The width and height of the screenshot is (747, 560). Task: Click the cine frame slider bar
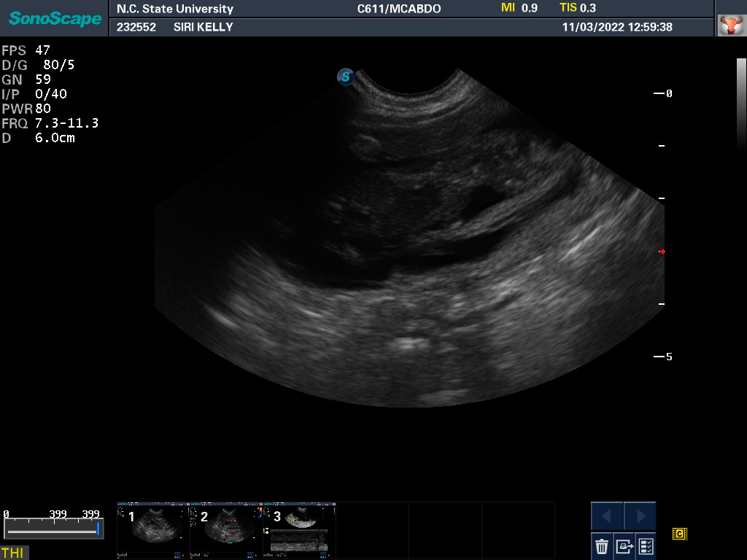pos(53,531)
